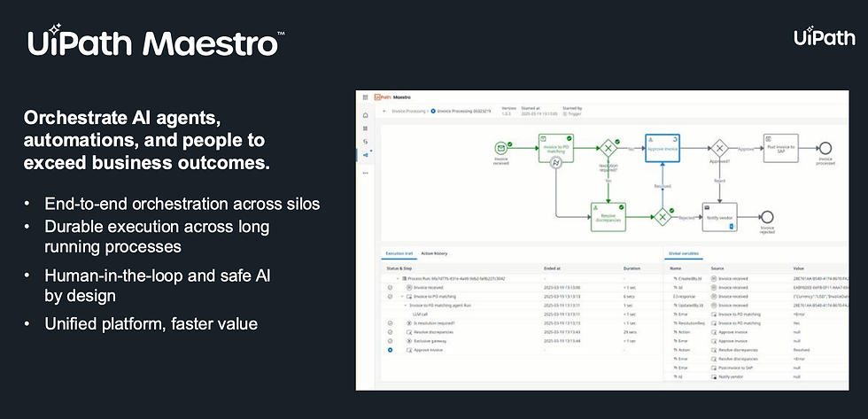Viewport: 868px width, 419px height.
Task: Select the Invoice to PO matching task
Action: click(556, 148)
